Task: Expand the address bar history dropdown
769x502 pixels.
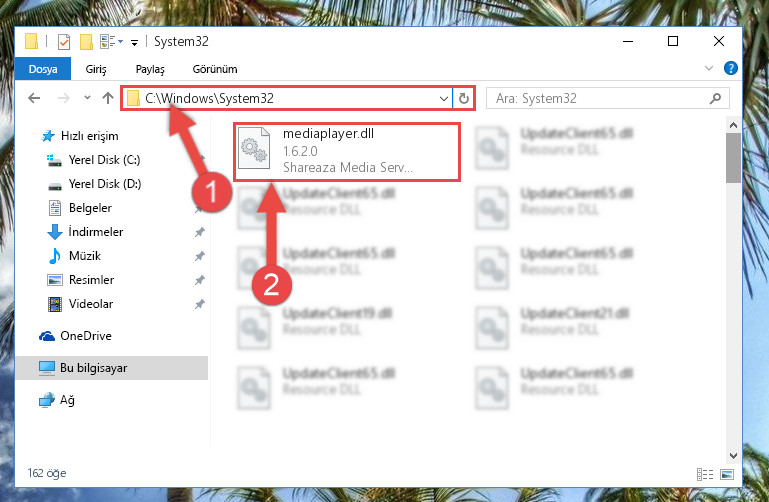Action: [x=444, y=99]
